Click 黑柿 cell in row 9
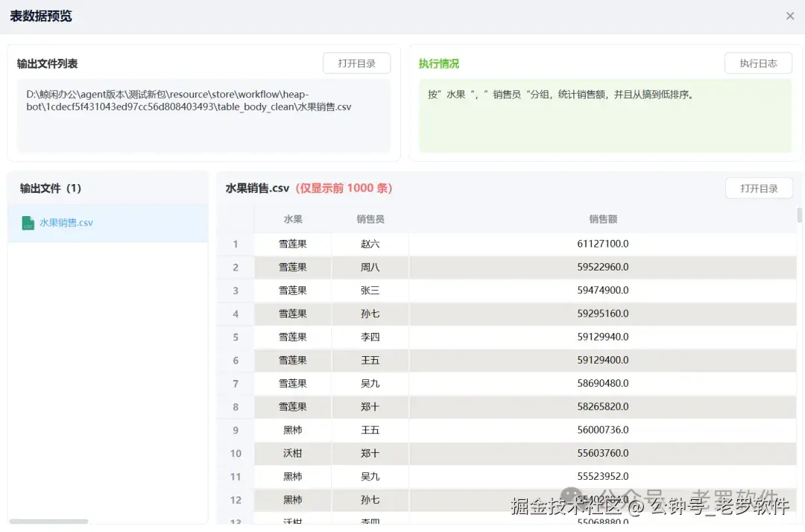The height and width of the screenshot is (532, 805). 293,430
